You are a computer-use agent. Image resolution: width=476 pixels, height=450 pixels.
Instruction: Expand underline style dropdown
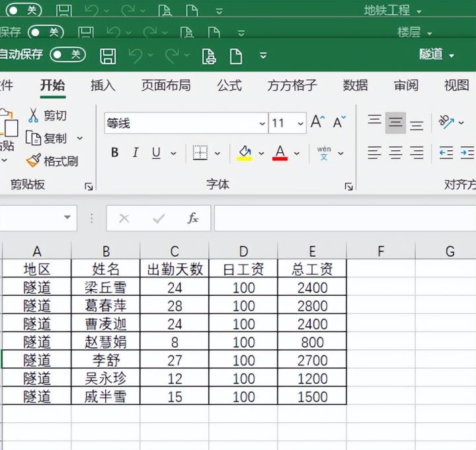[173, 154]
